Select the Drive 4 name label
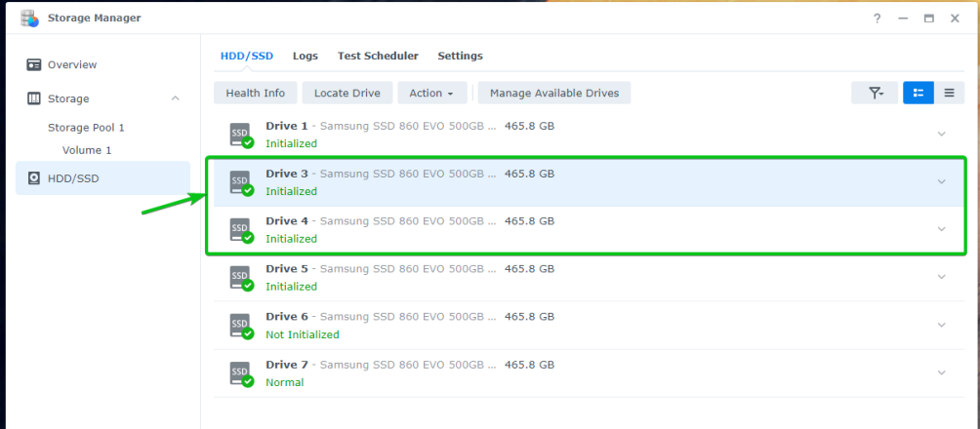980x429 pixels. [287, 221]
